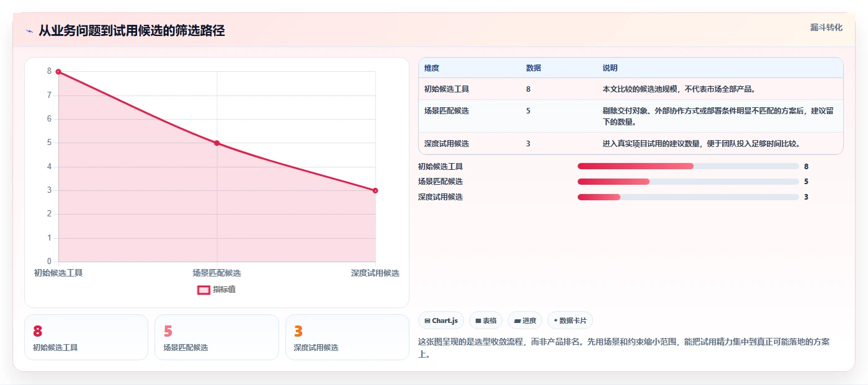Screen dimensions: 868x385
Task: Click the stat card showing 8 初始候选工具
Action: point(86,337)
